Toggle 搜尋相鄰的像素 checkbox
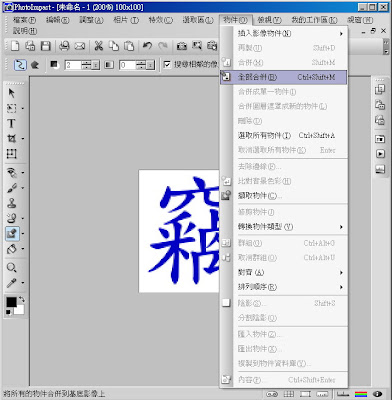The width and height of the screenshot is (392, 400). tap(167, 64)
